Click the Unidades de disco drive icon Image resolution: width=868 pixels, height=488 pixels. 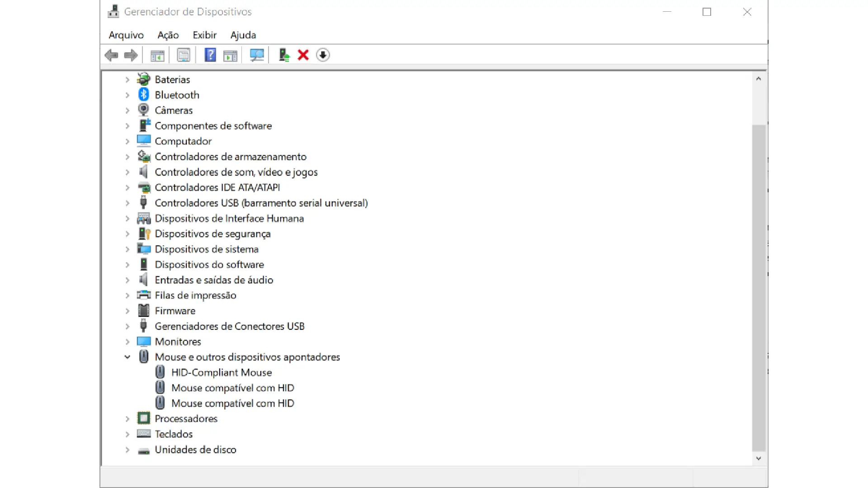point(144,450)
